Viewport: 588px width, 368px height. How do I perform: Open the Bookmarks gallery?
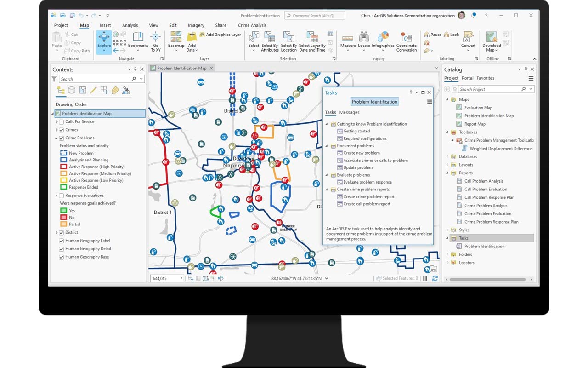pos(138,40)
